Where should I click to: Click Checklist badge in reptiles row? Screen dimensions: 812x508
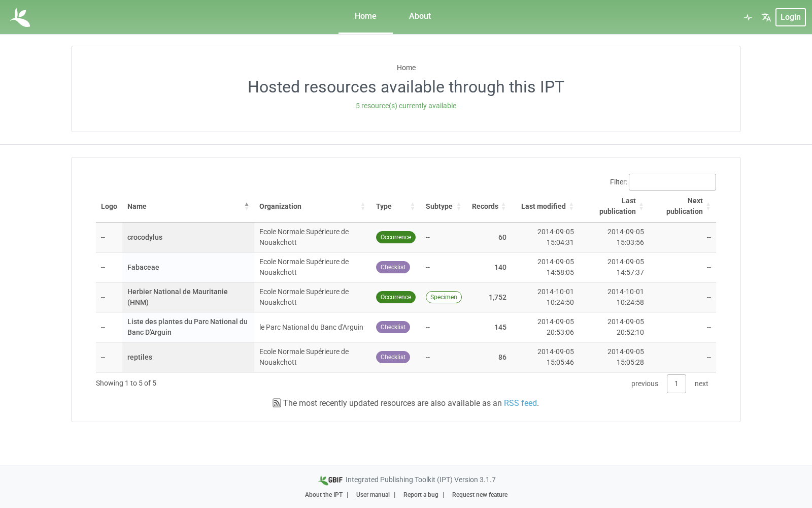click(x=393, y=357)
